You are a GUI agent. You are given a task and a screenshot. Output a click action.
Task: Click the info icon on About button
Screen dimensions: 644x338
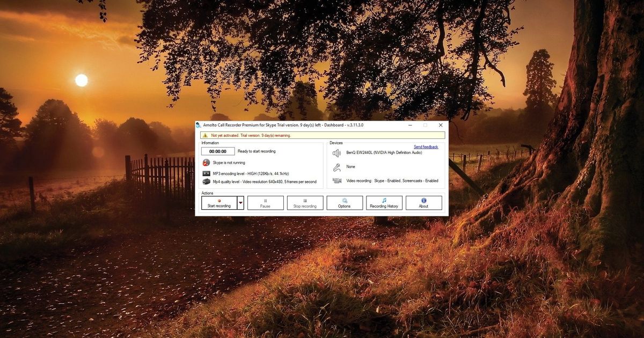click(424, 201)
